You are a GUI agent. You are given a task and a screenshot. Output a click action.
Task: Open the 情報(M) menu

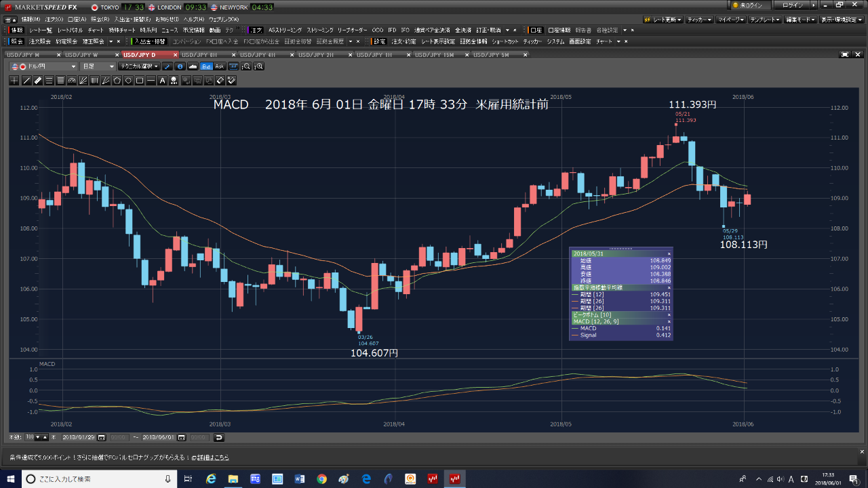(31, 19)
